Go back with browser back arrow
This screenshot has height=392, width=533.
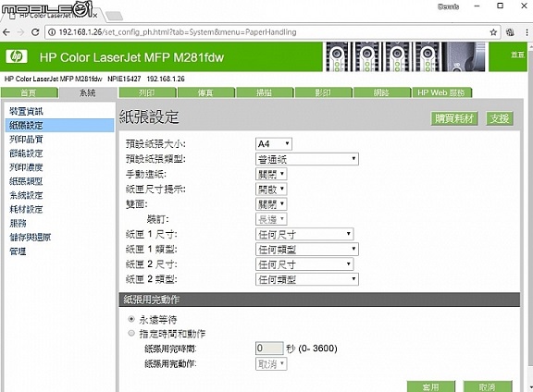coord(6,32)
